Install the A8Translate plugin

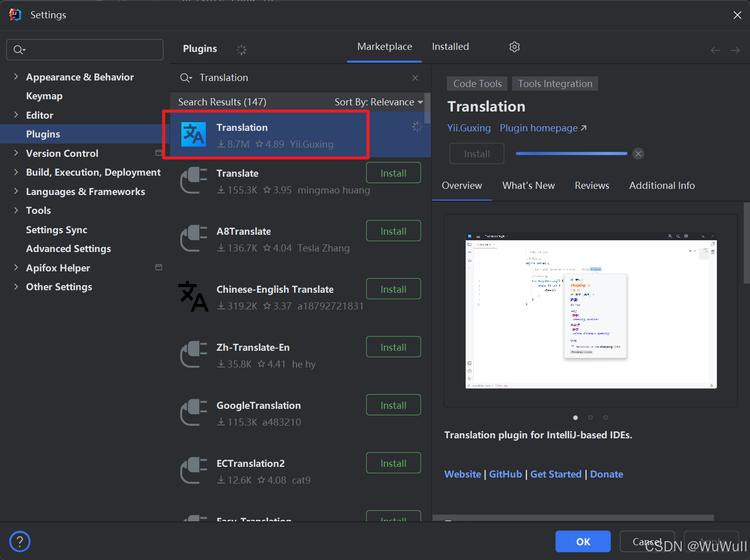(393, 231)
